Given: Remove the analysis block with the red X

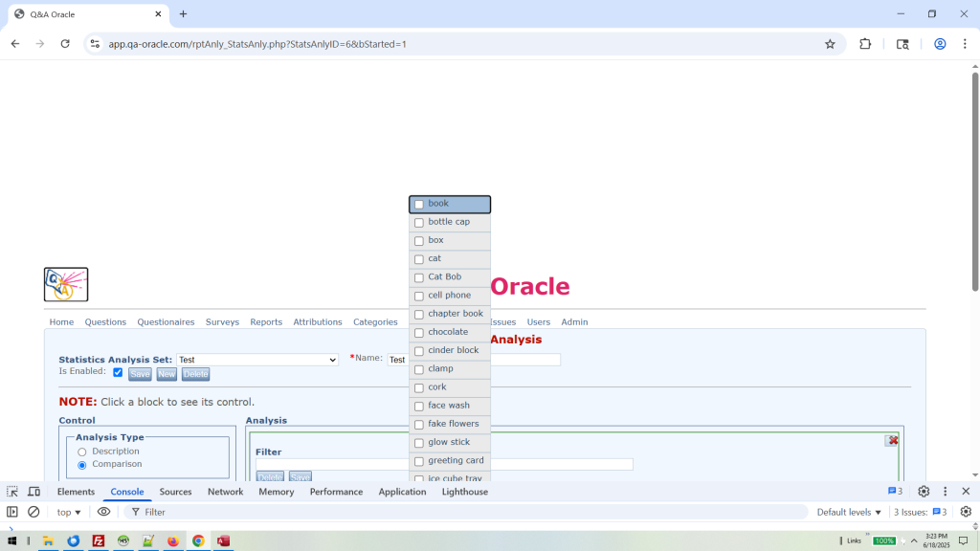Looking at the screenshot, I should coord(892,440).
